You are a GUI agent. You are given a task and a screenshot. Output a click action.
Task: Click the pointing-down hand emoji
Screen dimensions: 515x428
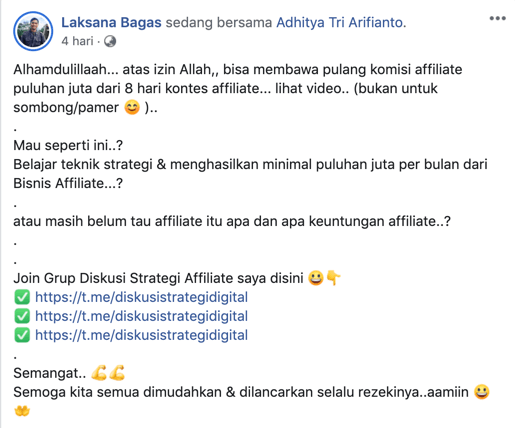coord(333,278)
